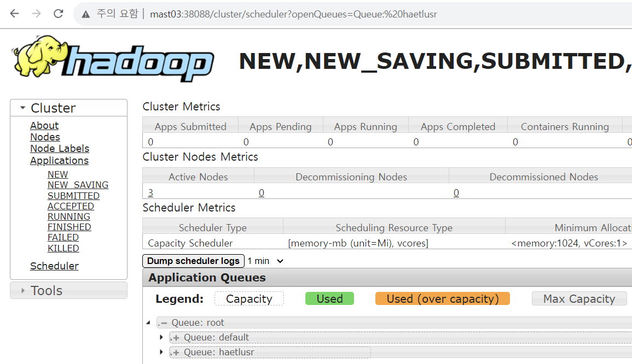Click the Max Capacity legend box
Screen dimensions: 632x364
point(579,299)
